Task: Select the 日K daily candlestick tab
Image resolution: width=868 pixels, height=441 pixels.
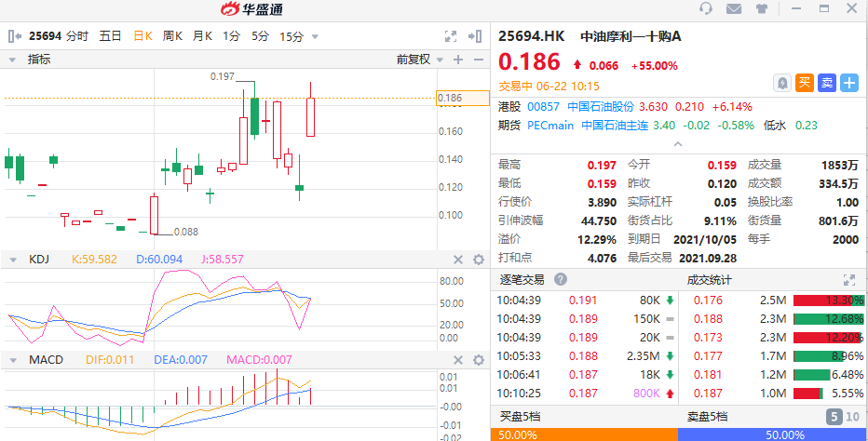Action: 142,36
